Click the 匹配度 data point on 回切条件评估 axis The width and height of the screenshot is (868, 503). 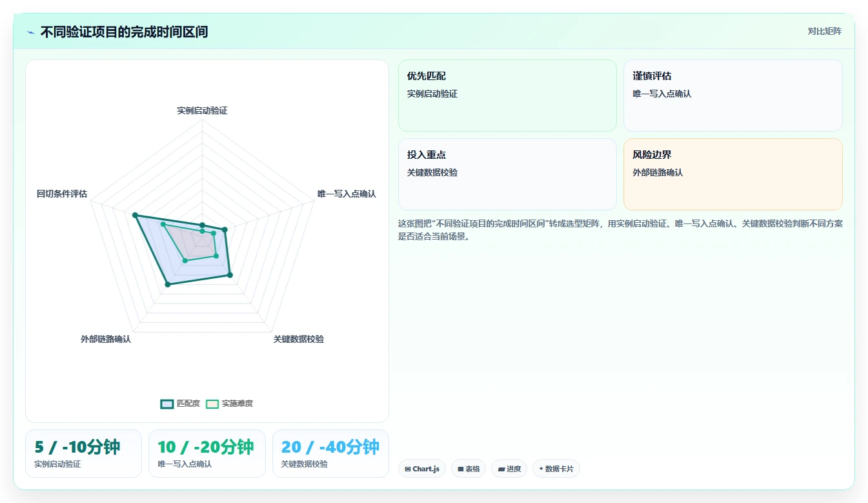[135, 215]
